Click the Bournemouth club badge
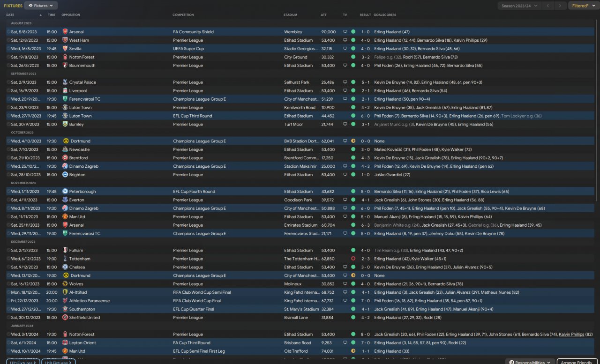The image size is (600, 364). (65, 66)
